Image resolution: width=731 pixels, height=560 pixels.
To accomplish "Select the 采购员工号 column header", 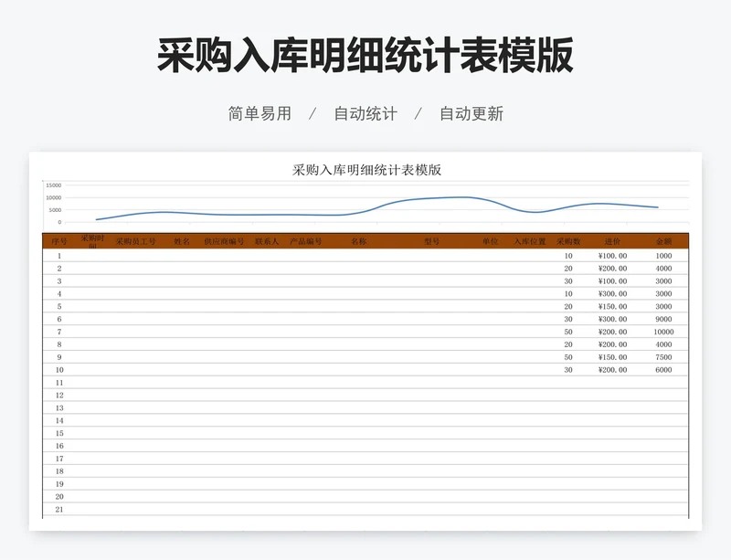I will [135, 242].
